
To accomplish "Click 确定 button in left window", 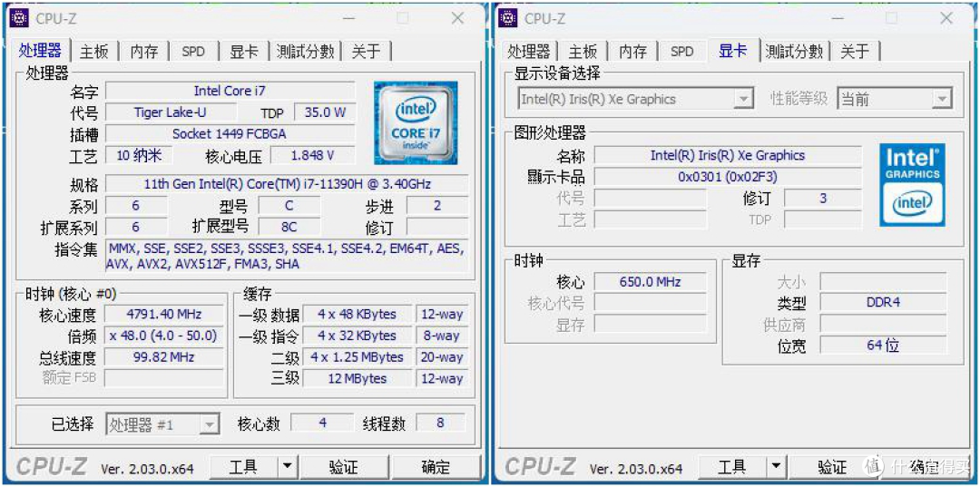I will tap(436, 466).
